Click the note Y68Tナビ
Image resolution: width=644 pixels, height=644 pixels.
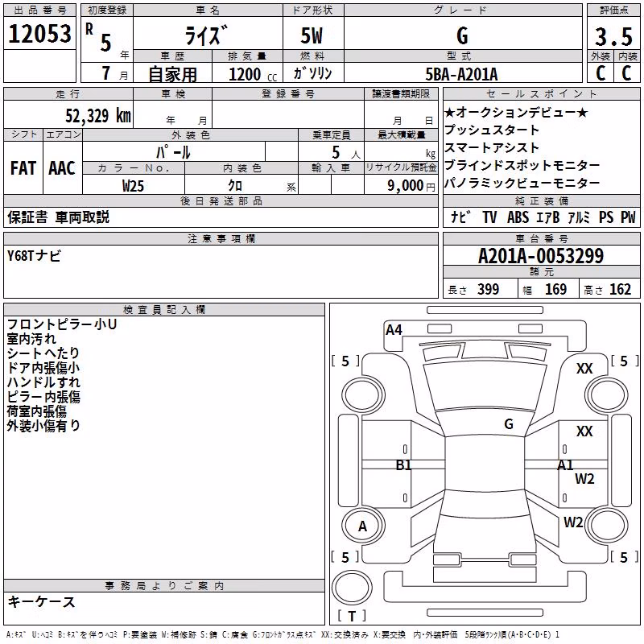[34, 255]
